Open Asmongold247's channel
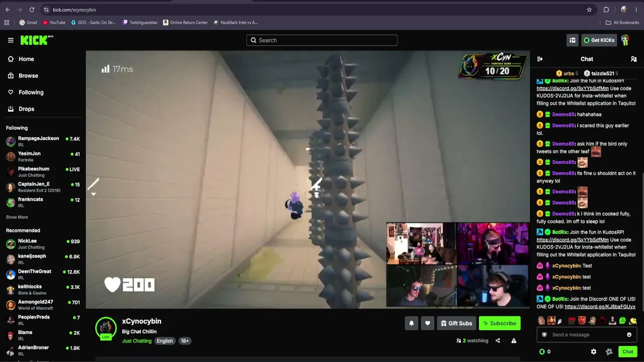 [43, 305]
